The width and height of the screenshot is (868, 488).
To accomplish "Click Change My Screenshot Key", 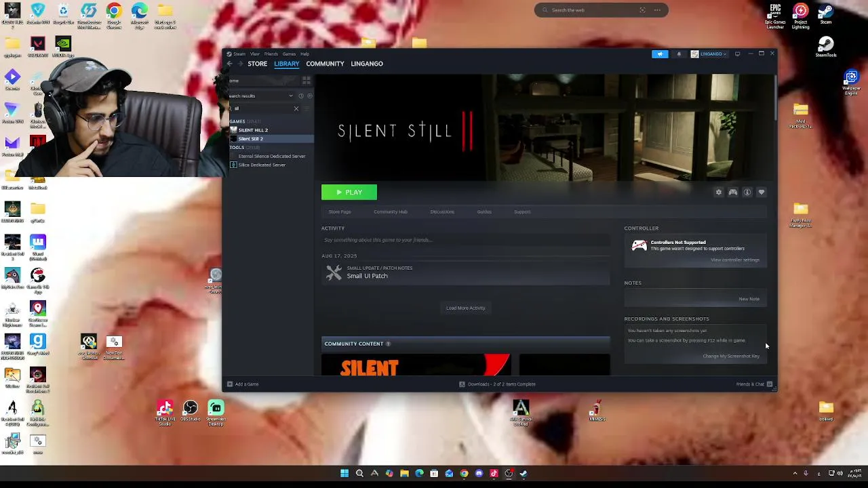I will [x=731, y=356].
